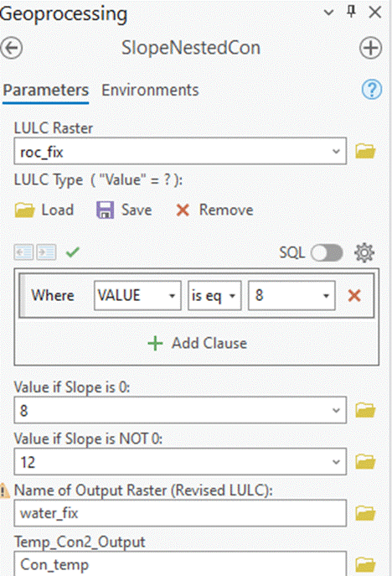Delete the VALUE clause with red X
This screenshot has width=392, height=576.
[354, 295]
